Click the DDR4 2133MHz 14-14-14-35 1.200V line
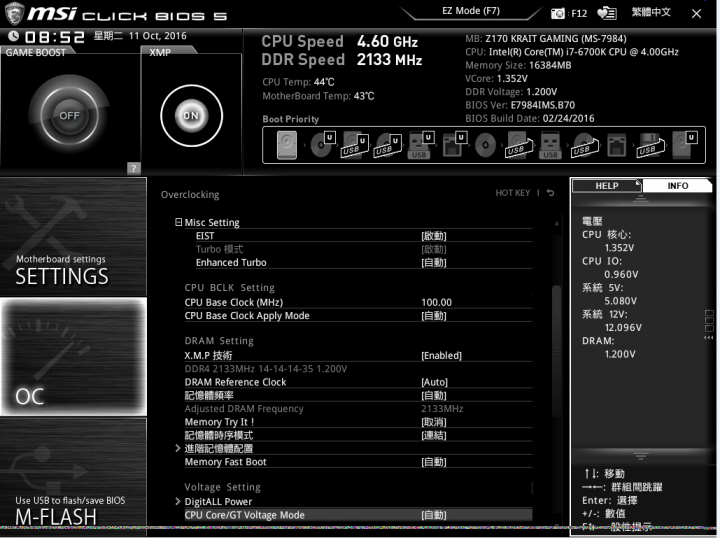This screenshot has height=538, width=720. tap(266, 369)
